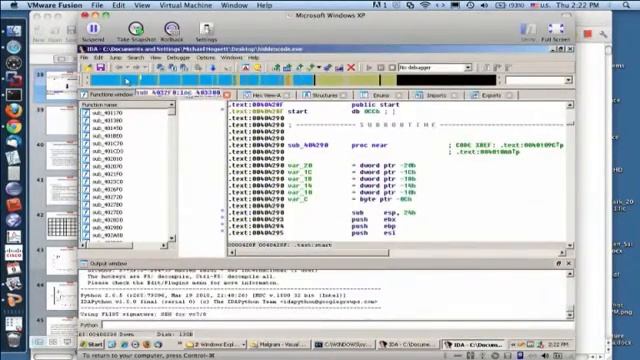The height and width of the screenshot is (360, 640).
Task: Close the Exports tab using its box
Action: 509,96
